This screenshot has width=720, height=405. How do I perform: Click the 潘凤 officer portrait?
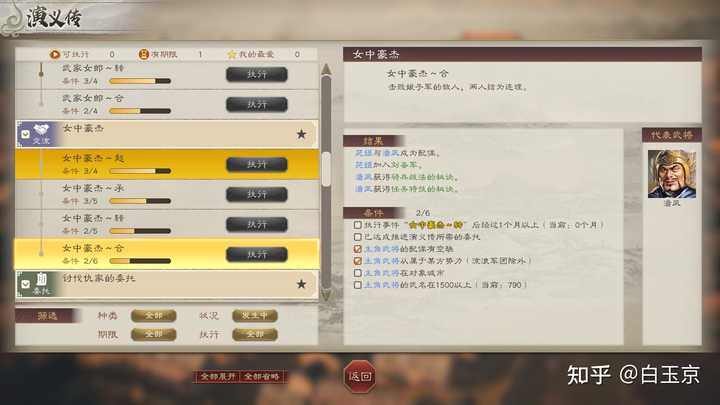coord(672,174)
